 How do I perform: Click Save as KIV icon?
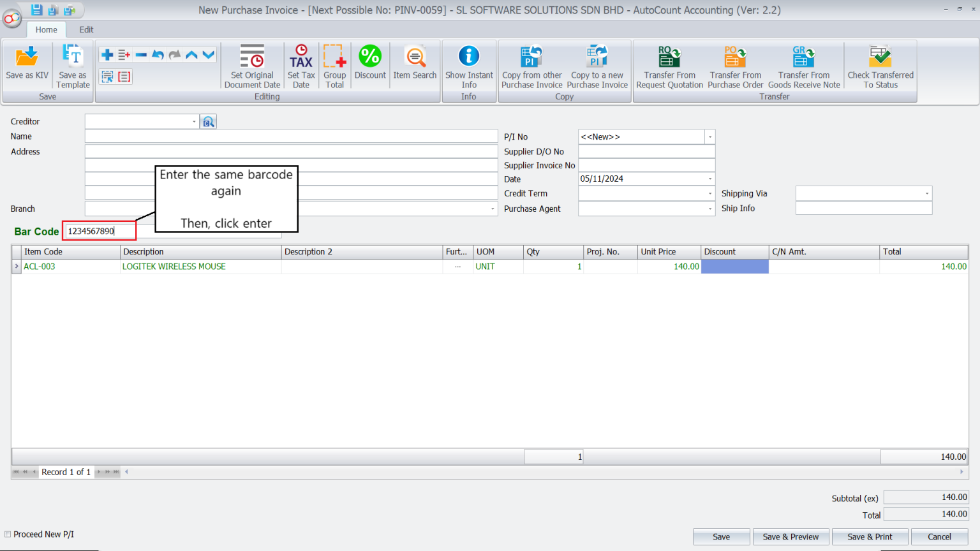coord(26,64)
